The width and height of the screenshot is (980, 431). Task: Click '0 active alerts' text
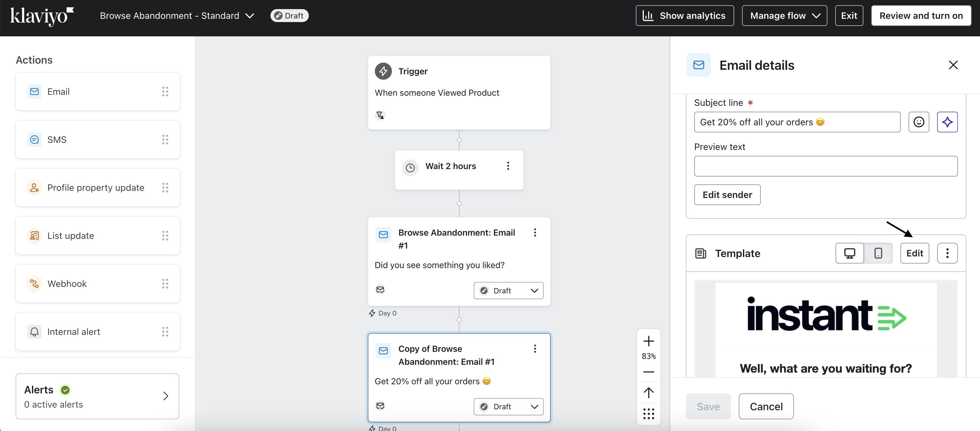click(54, 404)
